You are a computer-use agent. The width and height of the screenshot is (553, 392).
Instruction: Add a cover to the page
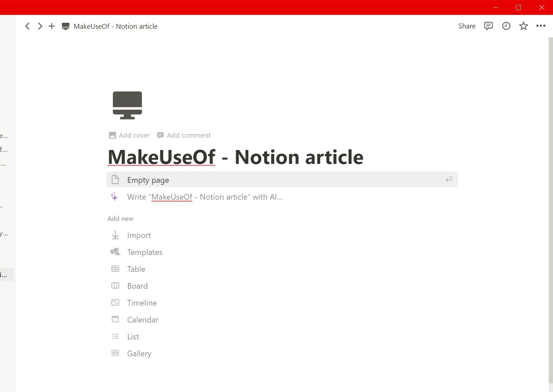[129, 135]
